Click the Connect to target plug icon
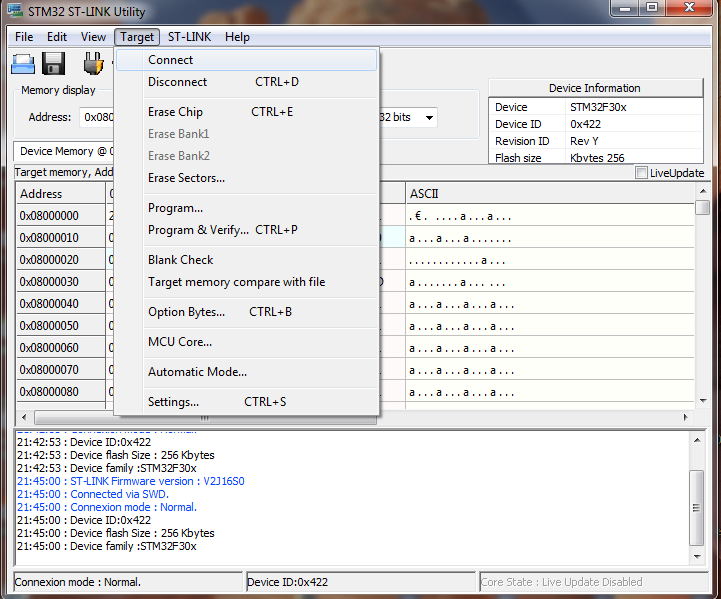The image size is (721, 599). pos(93,63)
